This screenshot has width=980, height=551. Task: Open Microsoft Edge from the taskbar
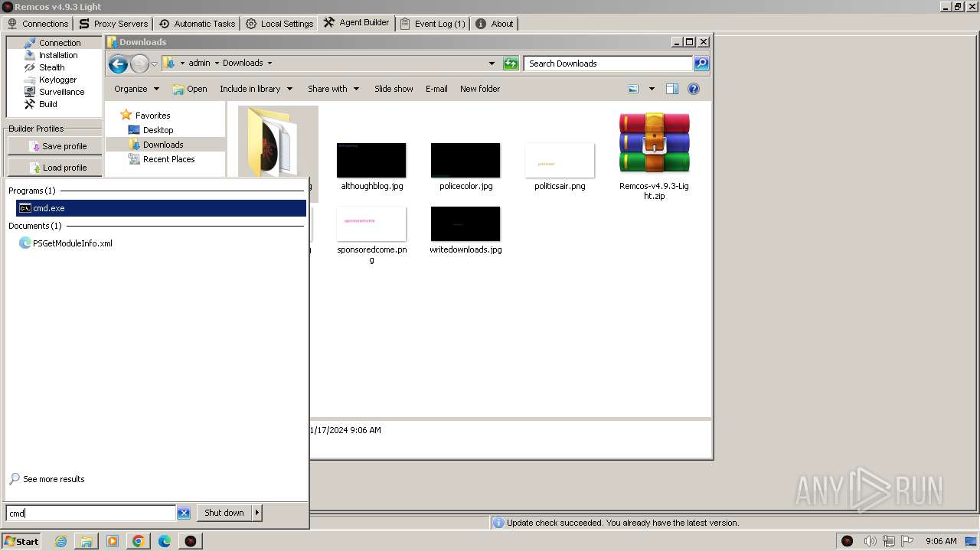pyautogui.click(x=165, y=541)
